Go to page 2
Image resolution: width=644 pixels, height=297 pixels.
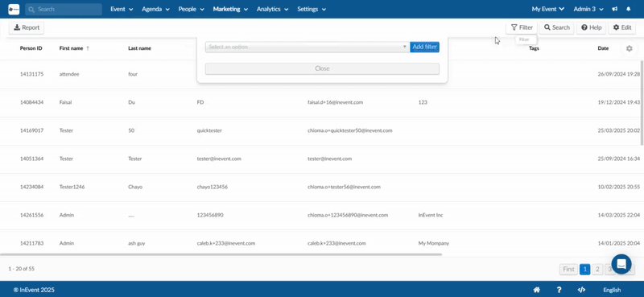(597, 269)
